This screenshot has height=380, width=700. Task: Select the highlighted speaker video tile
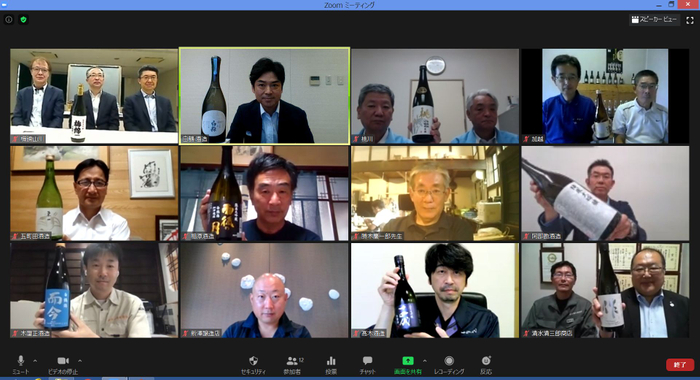tap(265, 96)
